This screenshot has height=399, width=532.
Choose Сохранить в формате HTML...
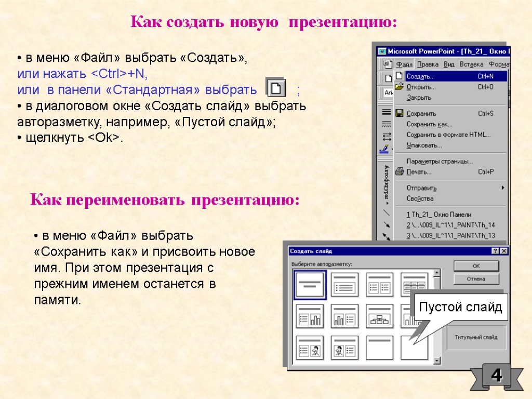coord(450,135)
